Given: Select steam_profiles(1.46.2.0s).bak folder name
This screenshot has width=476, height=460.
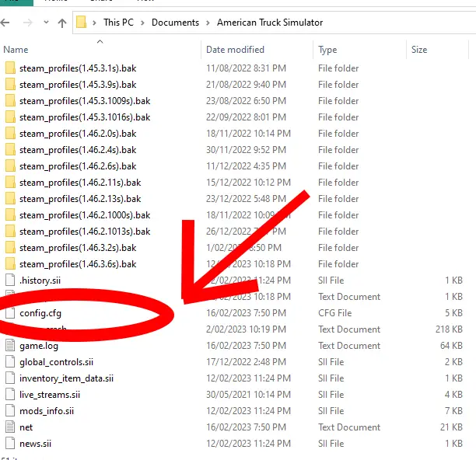Looking at the screenshot, I should 78,134.
